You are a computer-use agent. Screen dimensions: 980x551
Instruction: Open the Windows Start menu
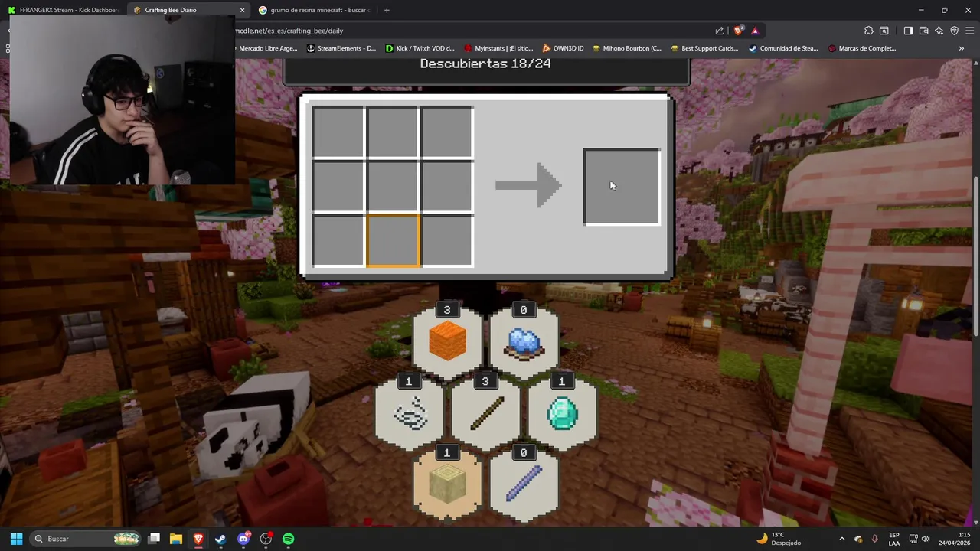point(16,539)
